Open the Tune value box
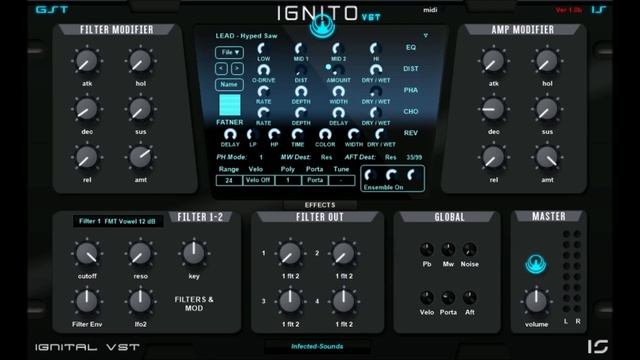The height and width of the screenshot is (360, 640). coord(342,180)
